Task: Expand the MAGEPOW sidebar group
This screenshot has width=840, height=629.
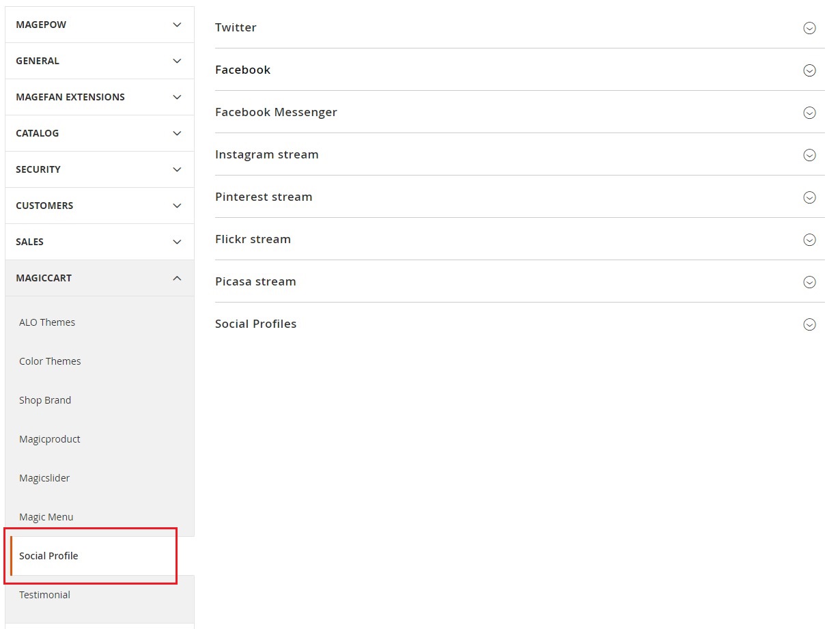Action: tap(100, 25)
